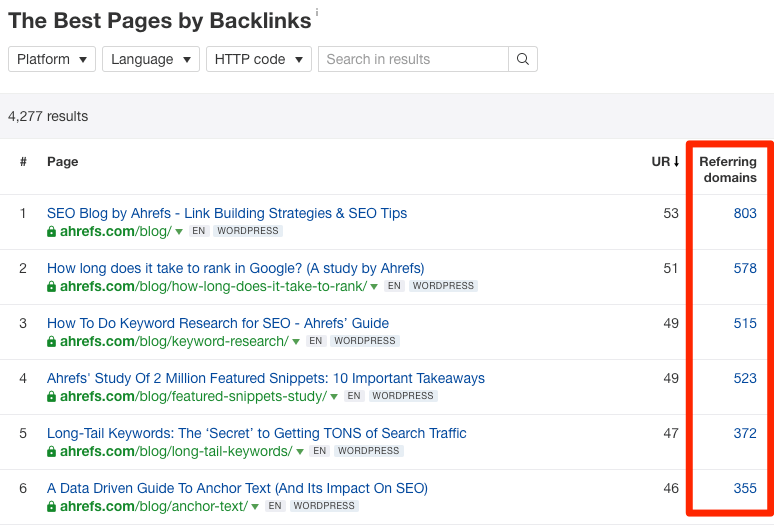
Task: Expand the caret next to long-tail-keywords URL
Action: (x=300, y=452)
